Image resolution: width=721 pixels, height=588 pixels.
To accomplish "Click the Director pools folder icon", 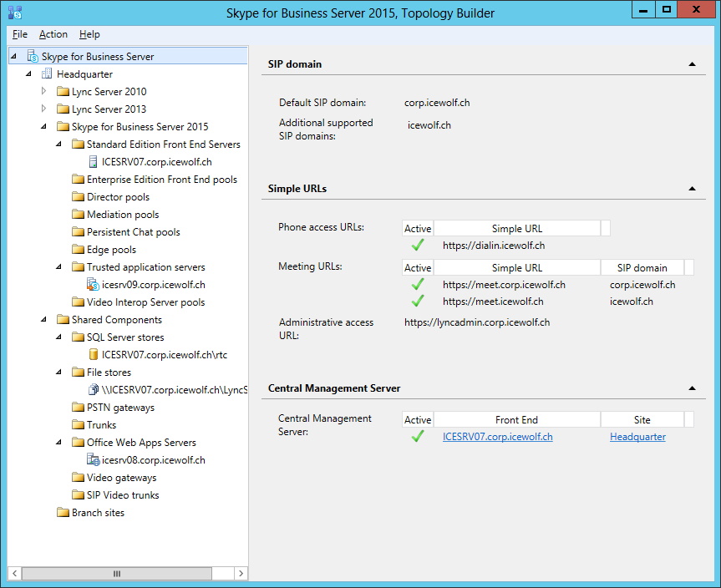I will tap(79, 197).
